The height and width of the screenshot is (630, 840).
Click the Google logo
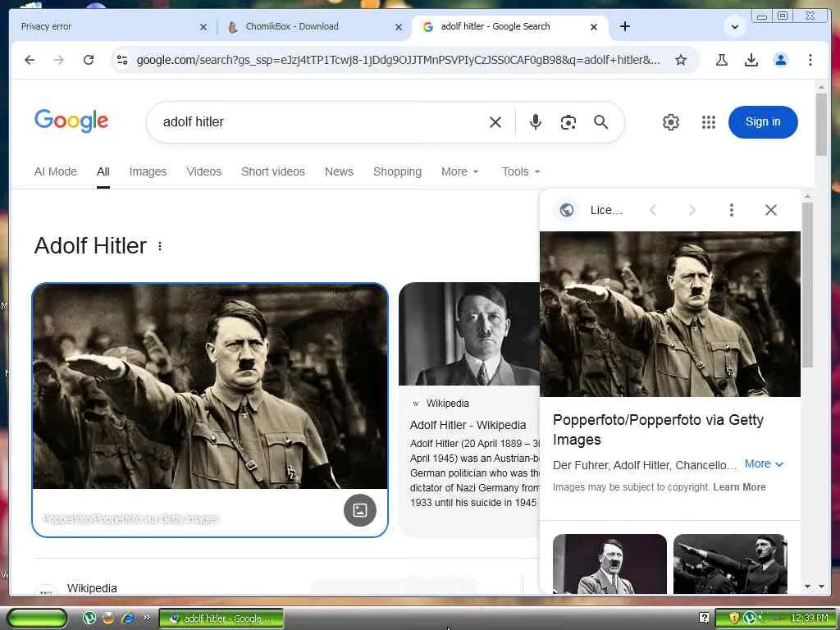(x=71, y=121)
